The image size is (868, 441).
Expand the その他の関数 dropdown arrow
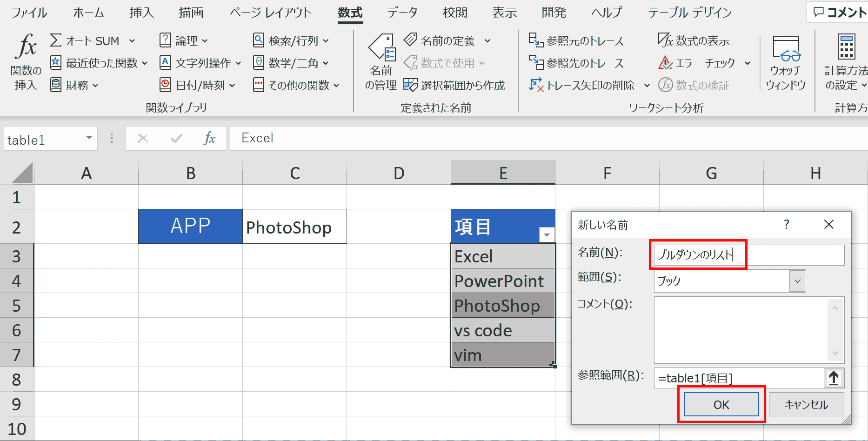pos(336,86)
